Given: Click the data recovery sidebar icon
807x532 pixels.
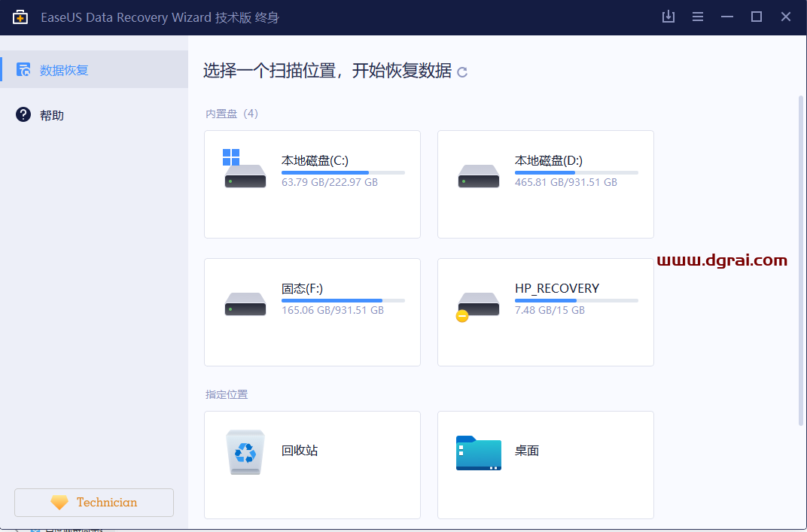Looking at the screenshot, I should [23, 69].
